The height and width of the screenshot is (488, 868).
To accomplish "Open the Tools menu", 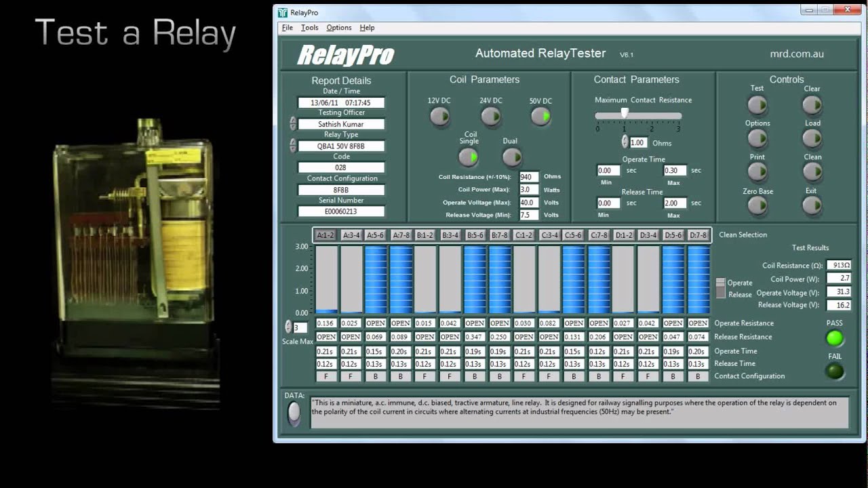I will (x=310, y=28).
